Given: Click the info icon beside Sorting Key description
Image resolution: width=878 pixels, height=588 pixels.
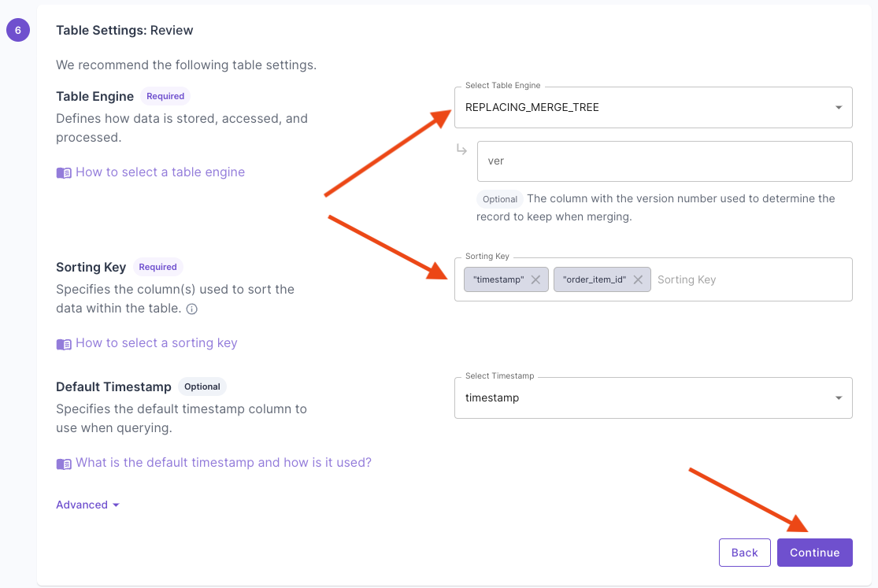Looking at the screenshot, I should tap(191, 309).
